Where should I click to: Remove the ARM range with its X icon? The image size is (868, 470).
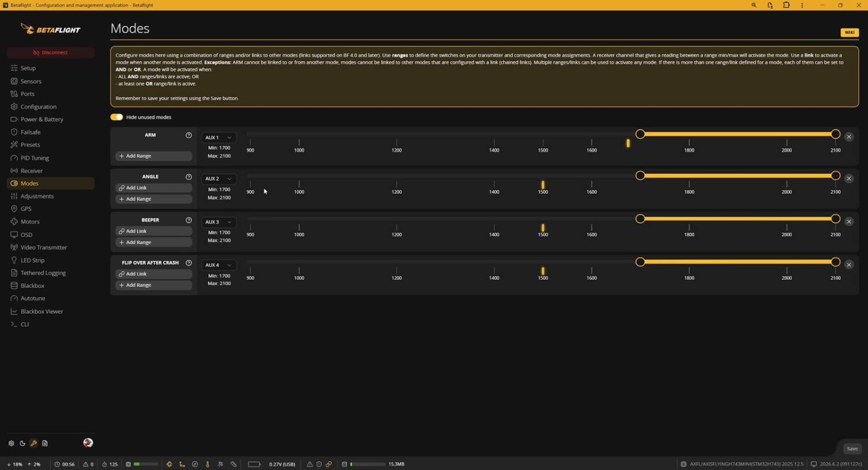tap(849, 137)
